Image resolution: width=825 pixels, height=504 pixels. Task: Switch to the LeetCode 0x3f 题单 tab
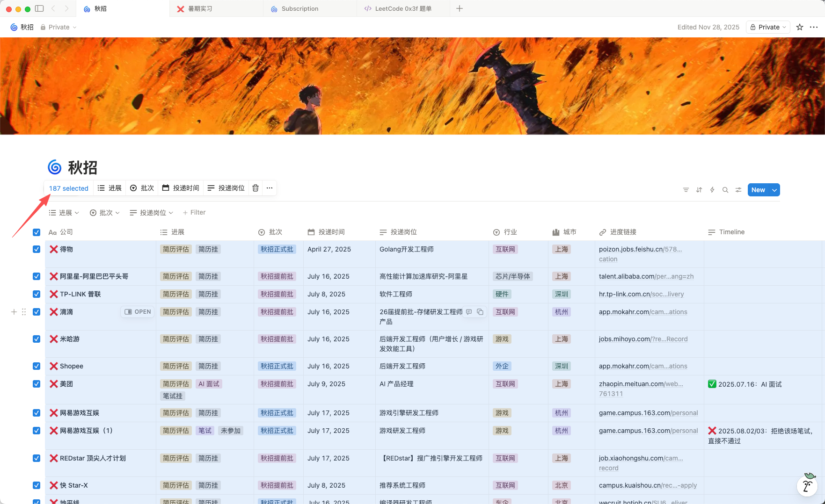coord(403,8)
